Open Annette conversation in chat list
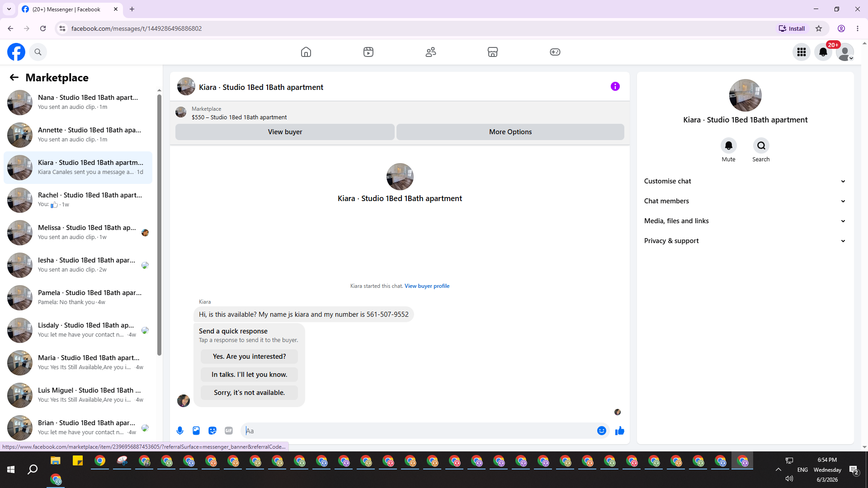Screen dimensions: 868x488 tap(78, 135)
